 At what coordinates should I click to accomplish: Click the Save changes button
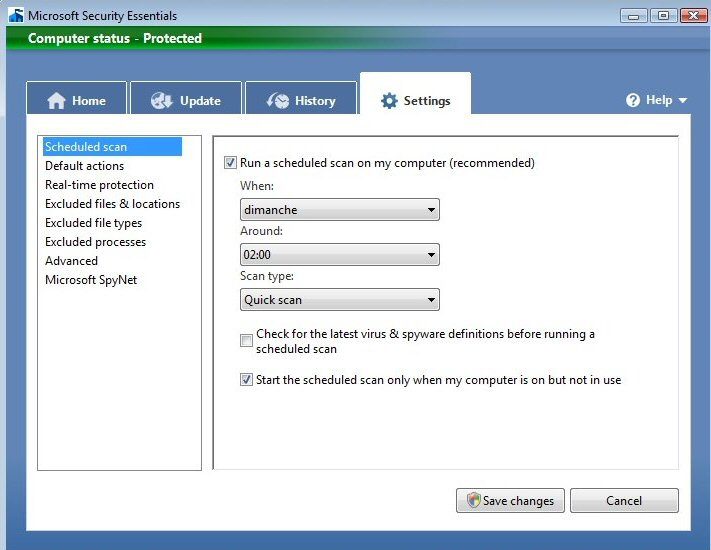tap(510, 500)
